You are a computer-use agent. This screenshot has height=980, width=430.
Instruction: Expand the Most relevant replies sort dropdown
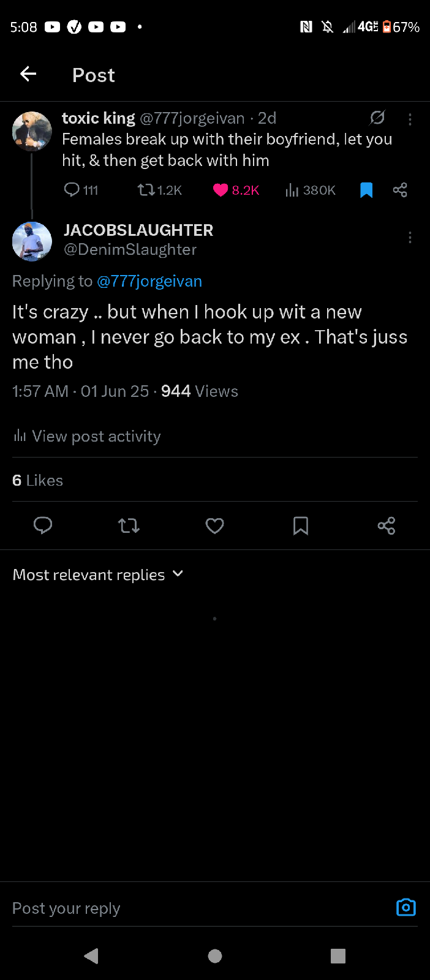tap(98, 575)
